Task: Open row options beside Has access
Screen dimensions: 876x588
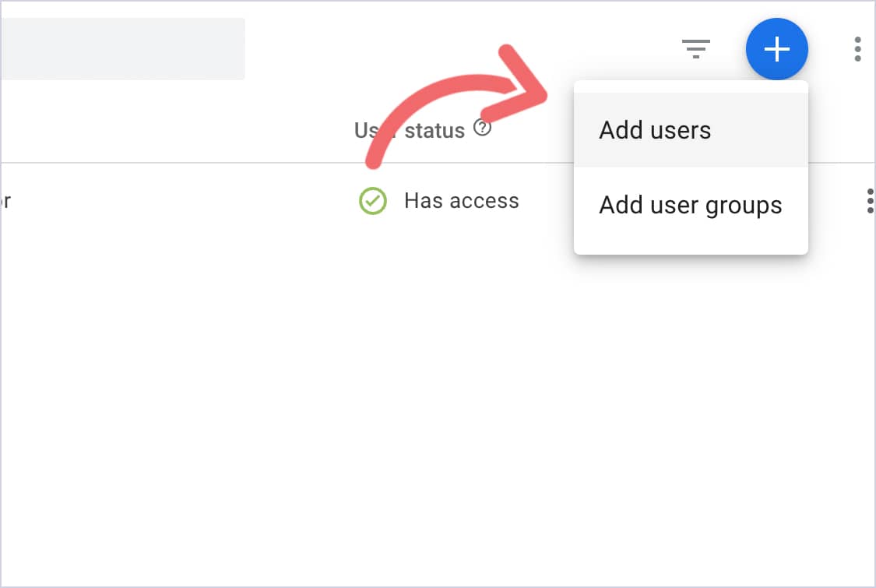Action: [x=869, y=201]
